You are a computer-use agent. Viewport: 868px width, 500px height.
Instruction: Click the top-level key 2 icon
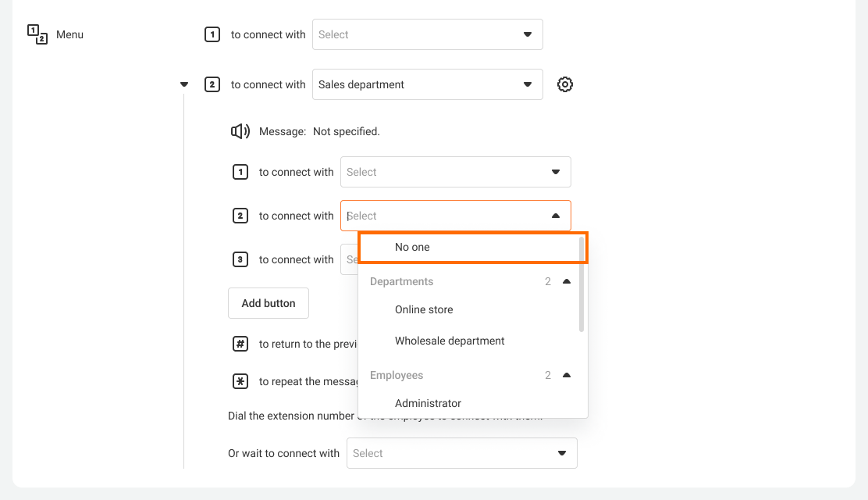click(x=212, y=84)
